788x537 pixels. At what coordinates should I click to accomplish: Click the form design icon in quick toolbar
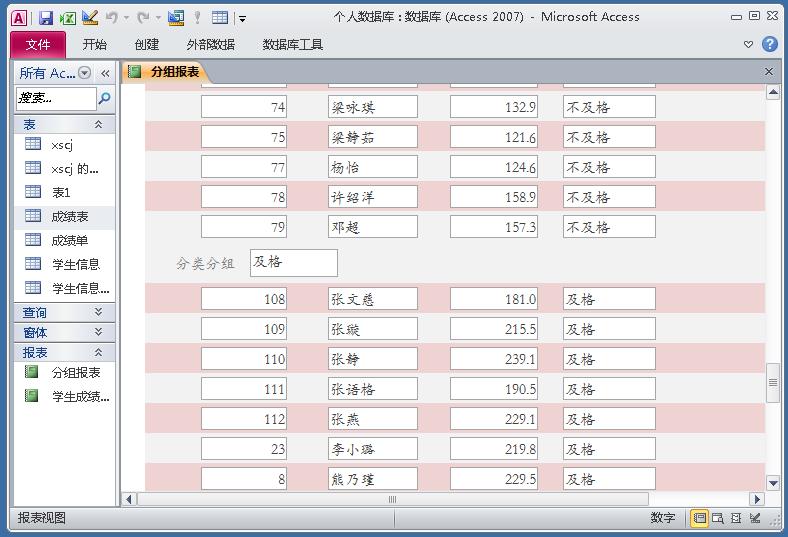point(176,18)
